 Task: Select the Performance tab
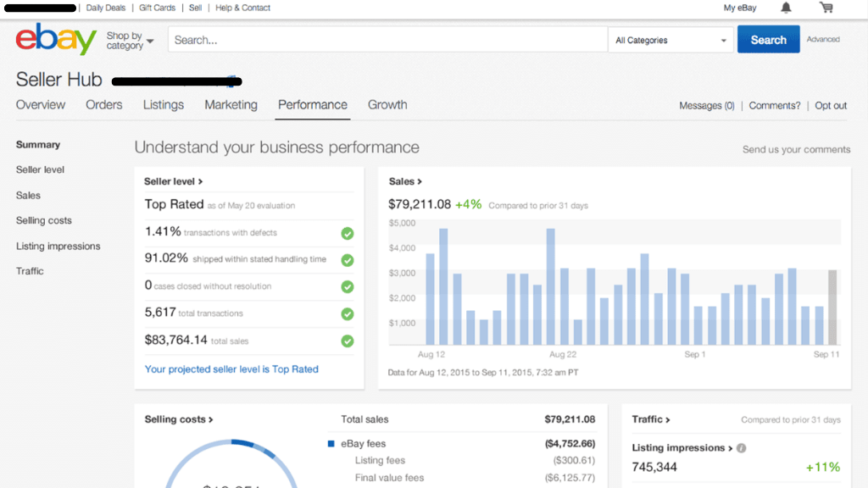(x=313, y=104)
